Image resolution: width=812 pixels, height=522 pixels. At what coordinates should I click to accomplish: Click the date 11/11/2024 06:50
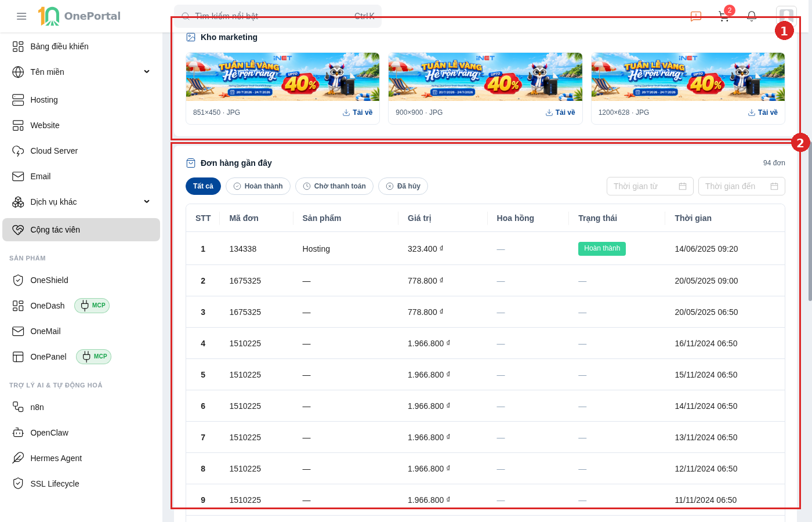(706, 500)
